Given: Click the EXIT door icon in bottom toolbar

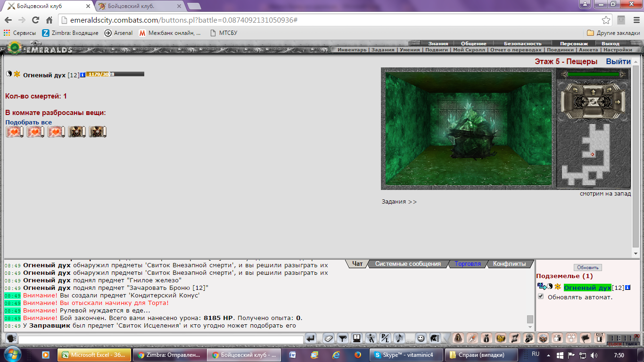Looking at the screenshot, I should [x=600, y=337].
